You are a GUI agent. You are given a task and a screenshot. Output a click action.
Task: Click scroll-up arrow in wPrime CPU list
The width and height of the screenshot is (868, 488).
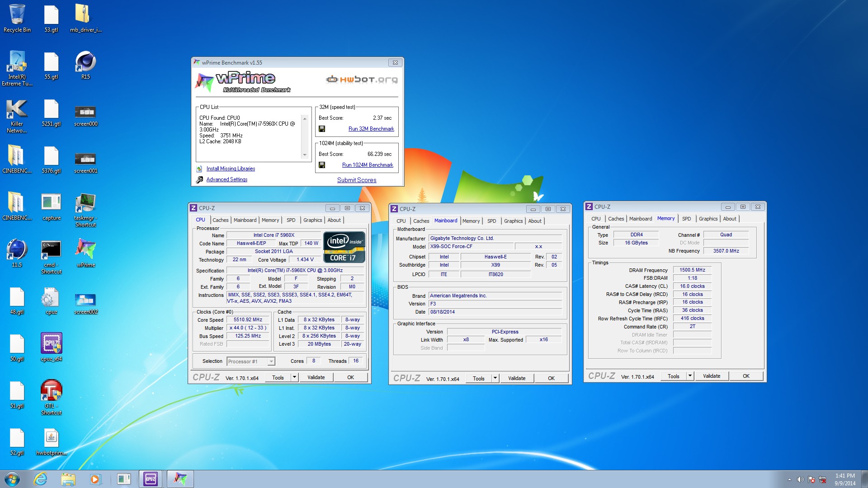[305, 119]
